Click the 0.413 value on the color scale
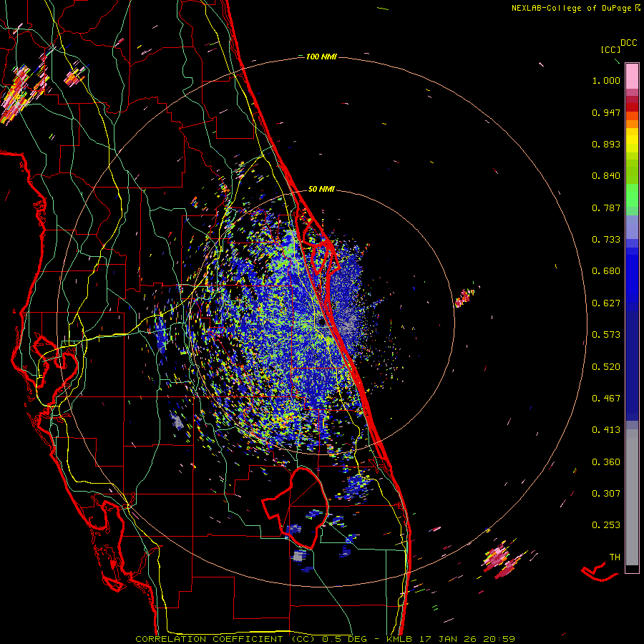The image size is (644, 644). (x=606, y=431)
